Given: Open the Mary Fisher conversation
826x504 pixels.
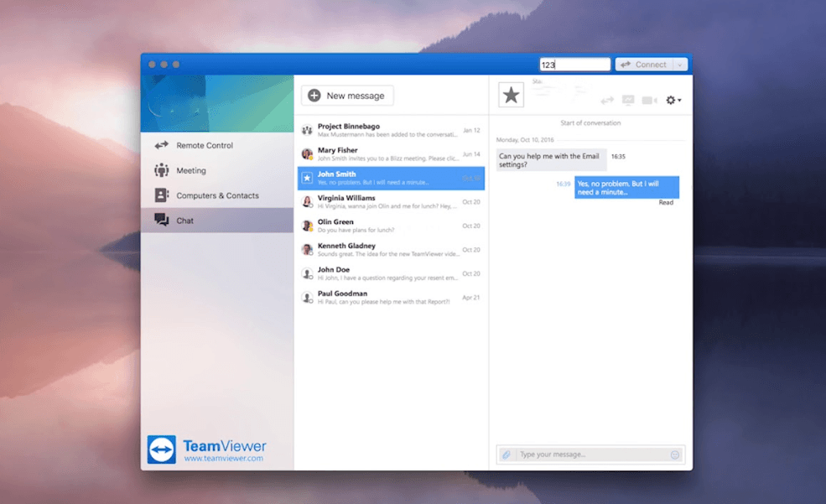Looking at the screenshot, I should [x=391, y=154].
